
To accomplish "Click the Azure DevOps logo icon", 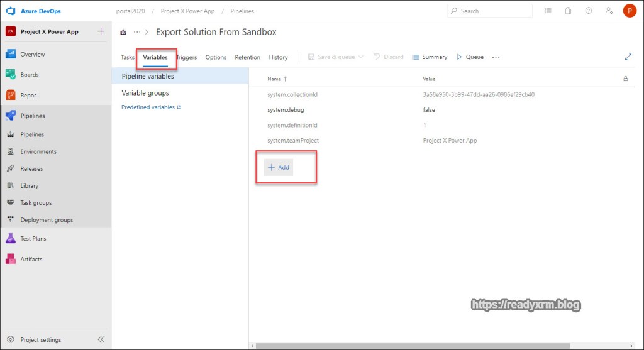I will point(10,11).
